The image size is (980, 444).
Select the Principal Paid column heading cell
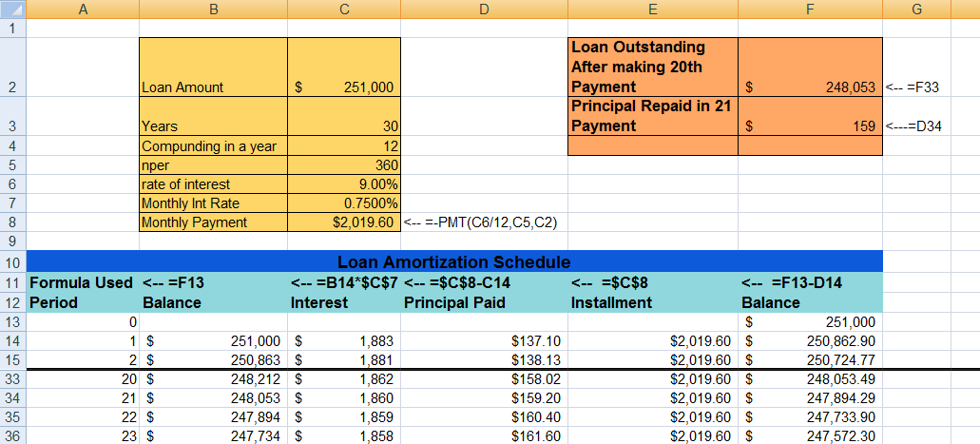(x=484, y=302)
